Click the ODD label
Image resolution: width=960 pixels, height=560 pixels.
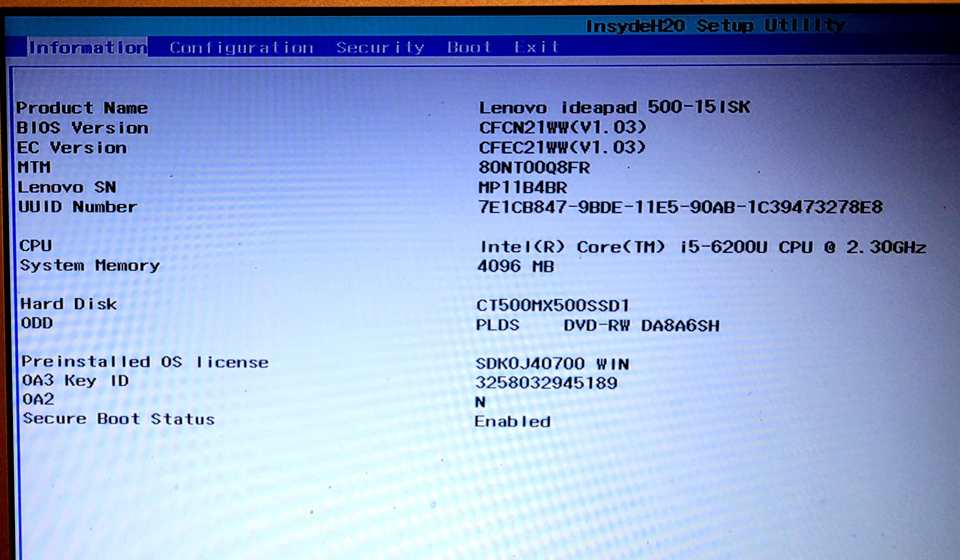coord(36,323)
